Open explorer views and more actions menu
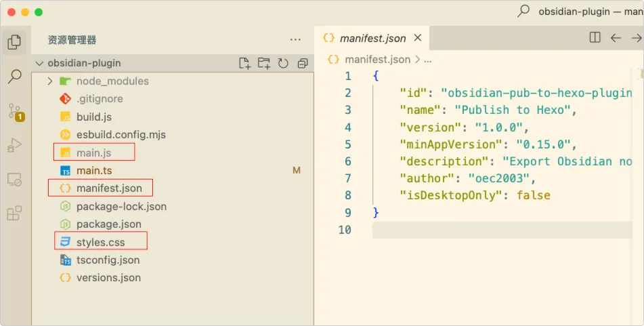This screenshot has height=326, width=644. 295,40
